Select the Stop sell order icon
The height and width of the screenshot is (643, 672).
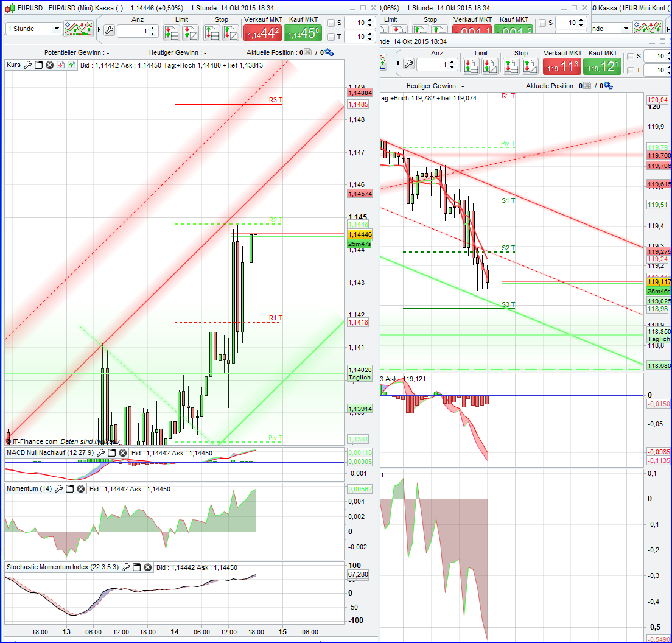coord(212,32)
